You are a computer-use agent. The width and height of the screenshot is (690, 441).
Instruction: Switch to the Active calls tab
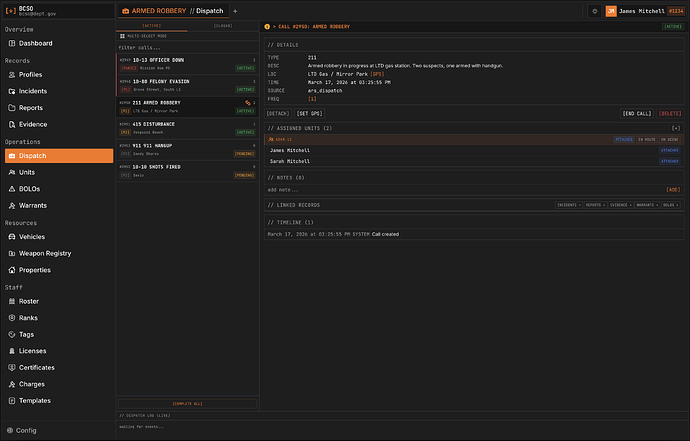coord(152,26)
